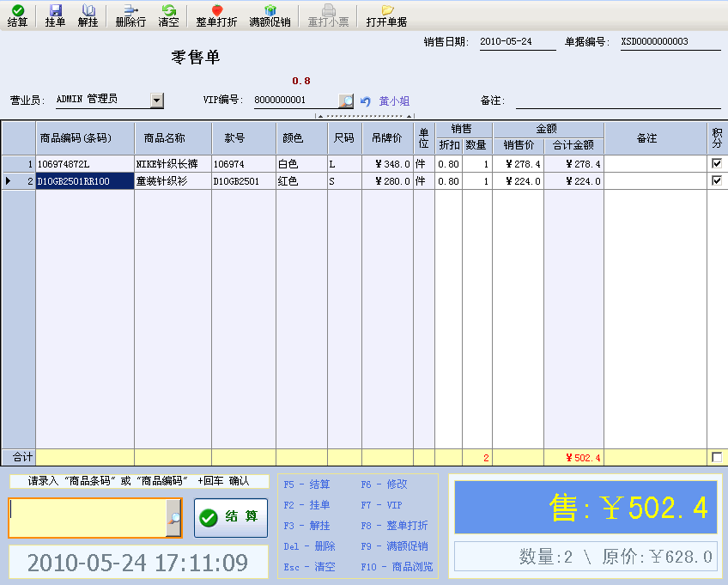Click the row 2 selector arrow indicator
Viewport: 728px width, 585px height.
[8, 180]
